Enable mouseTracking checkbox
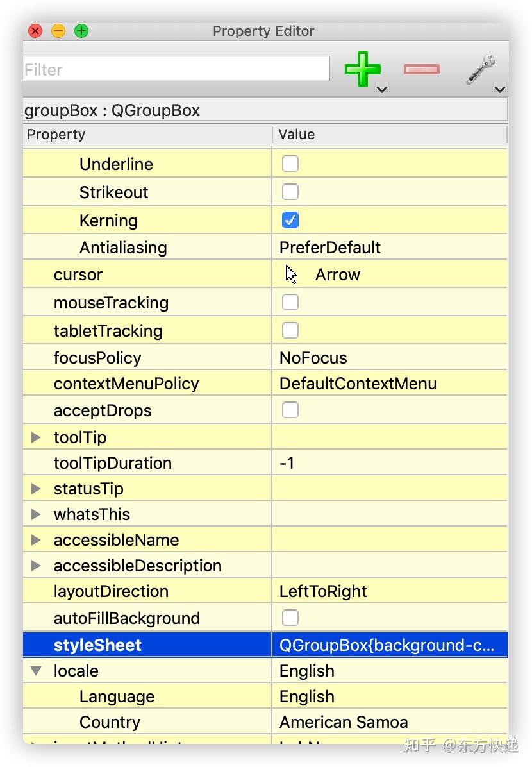The height and width of the screenshot is (767, 532). point(290,302)
